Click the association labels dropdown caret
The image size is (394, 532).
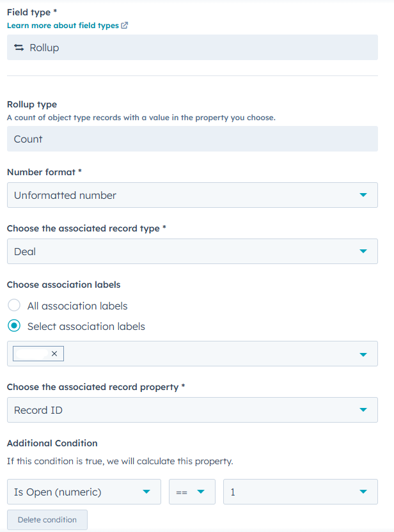[x=363, y=354]
